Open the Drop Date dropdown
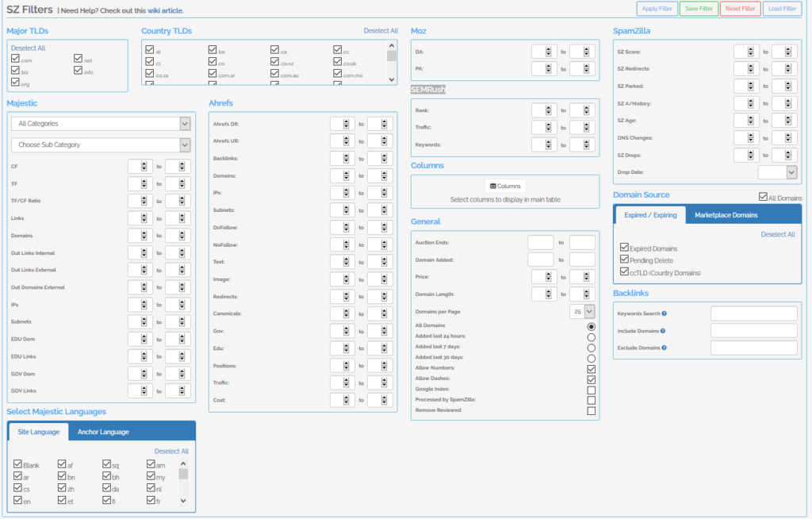 777,171
